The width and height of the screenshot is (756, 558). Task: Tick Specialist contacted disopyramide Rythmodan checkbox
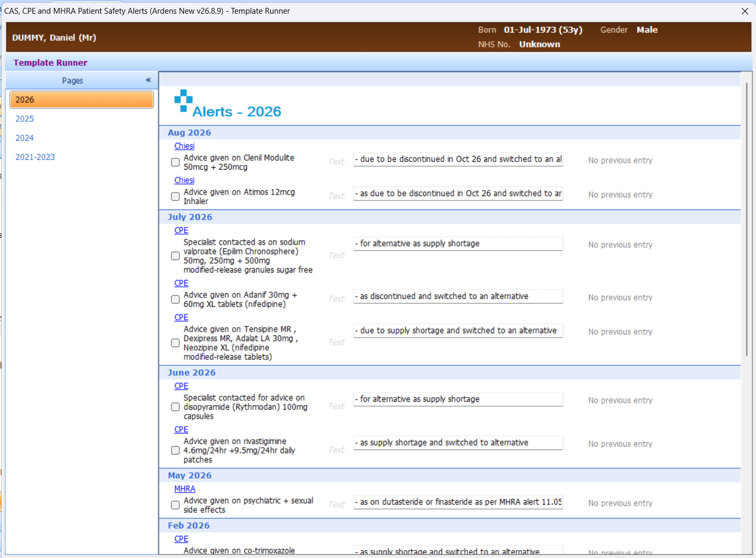point(175,407)
